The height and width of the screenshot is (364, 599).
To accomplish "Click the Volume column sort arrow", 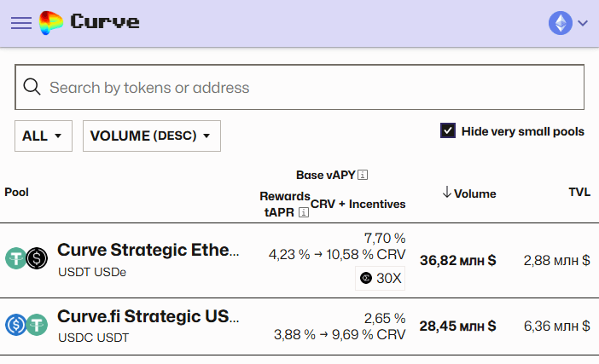I will [x=446, y=193].
